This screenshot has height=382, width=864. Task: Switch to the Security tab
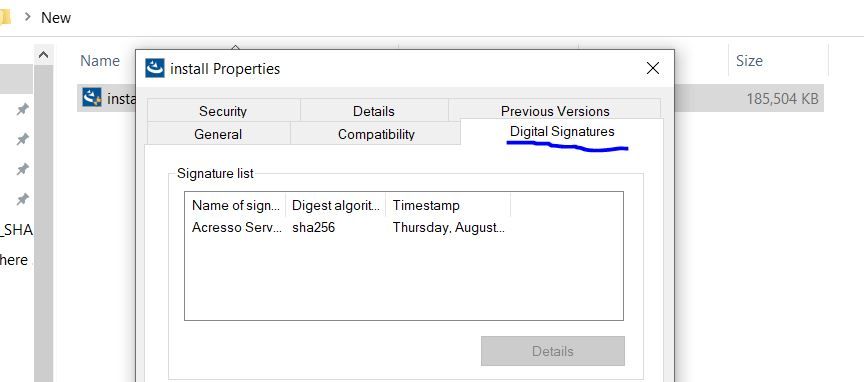[x=223, y=111]
